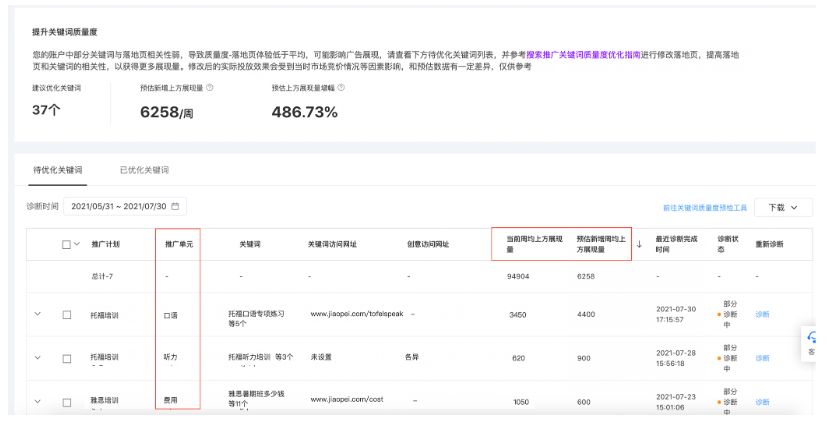Image resolution: width=827 pixels, height=424 pixels.
Task: Go to 前往关键词质量度预检工具 link
Action: [x=705, y=208]
